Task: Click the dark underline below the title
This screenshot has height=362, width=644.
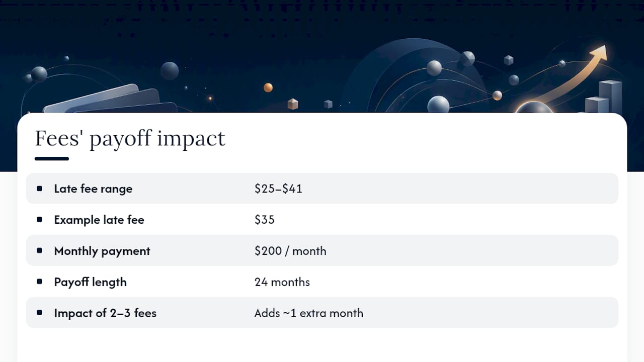Action: point(52,159)
